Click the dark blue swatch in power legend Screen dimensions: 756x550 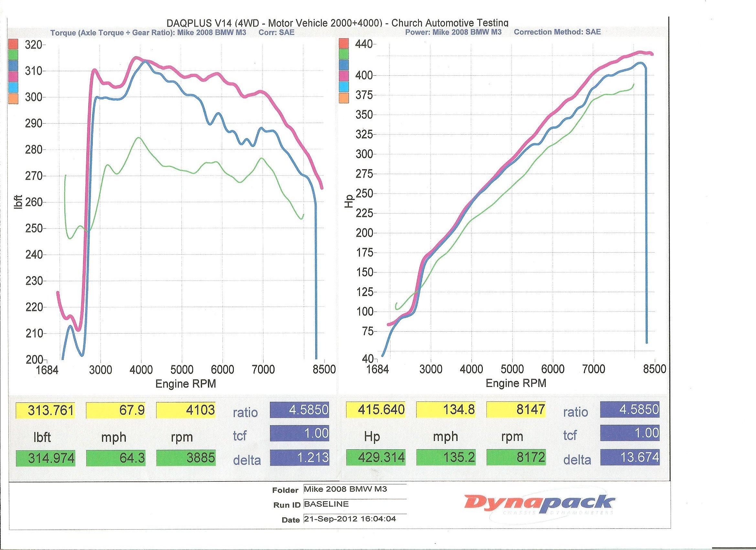pyautogui.click(x=344, y=65)
